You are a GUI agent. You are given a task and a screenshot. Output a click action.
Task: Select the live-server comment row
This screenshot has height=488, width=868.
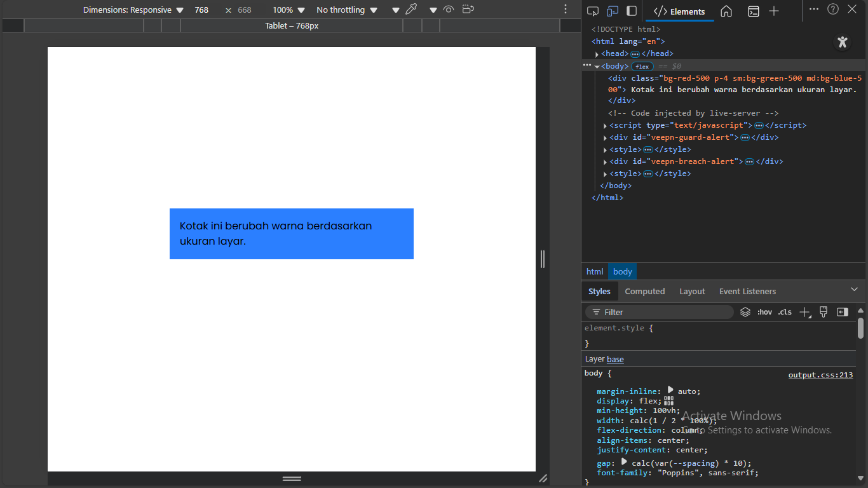coord(723,113)
